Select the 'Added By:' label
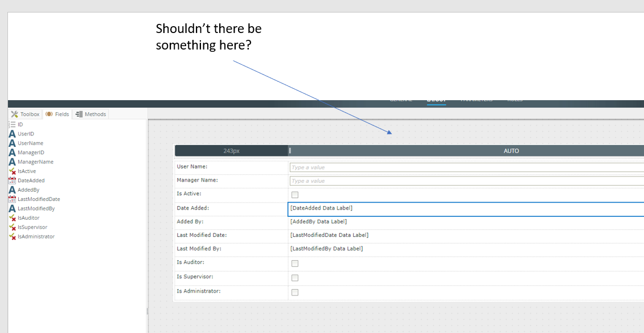644x333 pixels. (x=190, y=222)
